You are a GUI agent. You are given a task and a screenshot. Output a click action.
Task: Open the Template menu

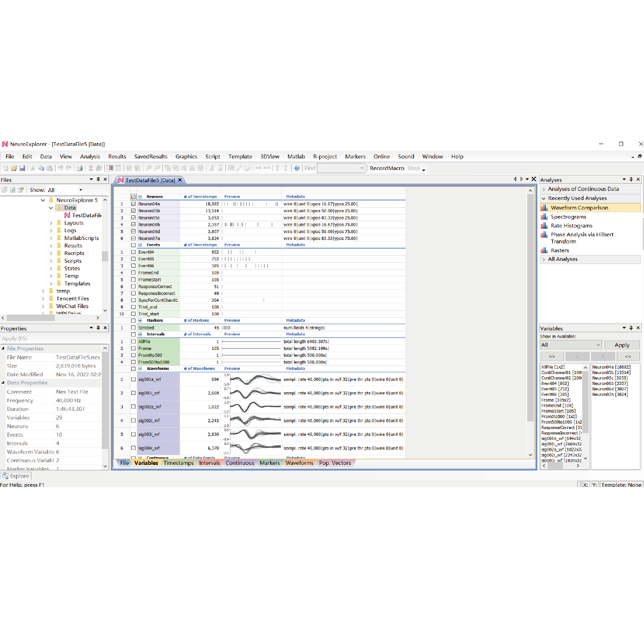click(240, 156)
